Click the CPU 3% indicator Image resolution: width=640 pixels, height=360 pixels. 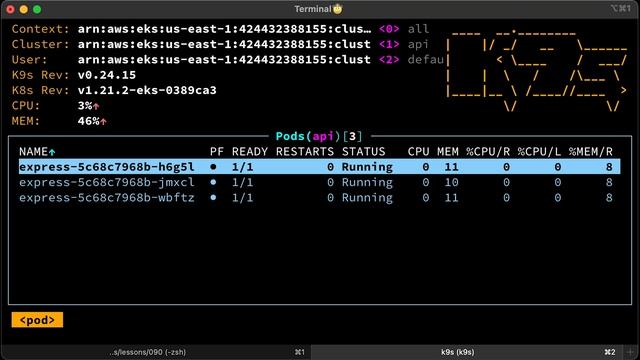click(x=88, y=106)
